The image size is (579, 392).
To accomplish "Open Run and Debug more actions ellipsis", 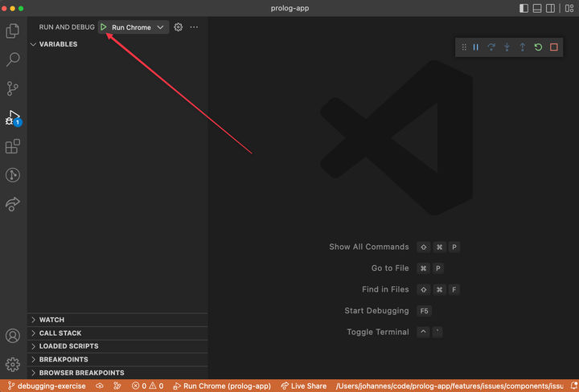I will click(x=194, y=27).
